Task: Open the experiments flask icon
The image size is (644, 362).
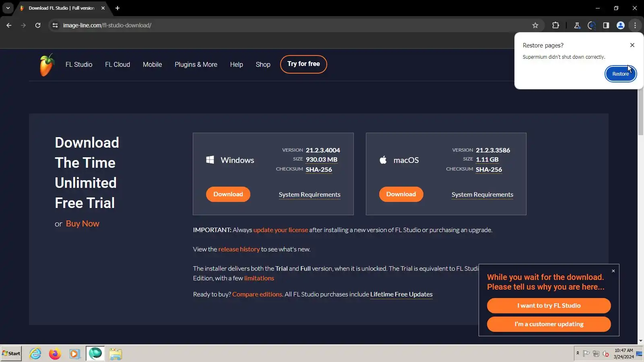Action: [577, 25]
